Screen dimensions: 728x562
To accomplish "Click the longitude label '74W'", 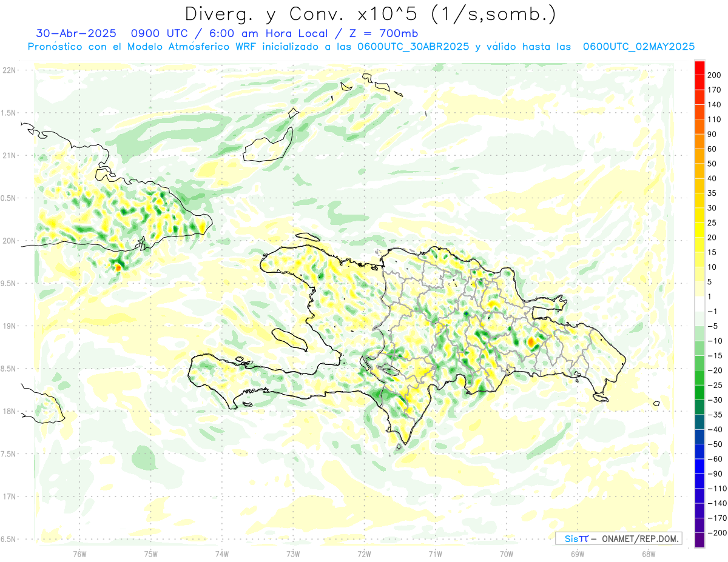I will click(222, 554).
